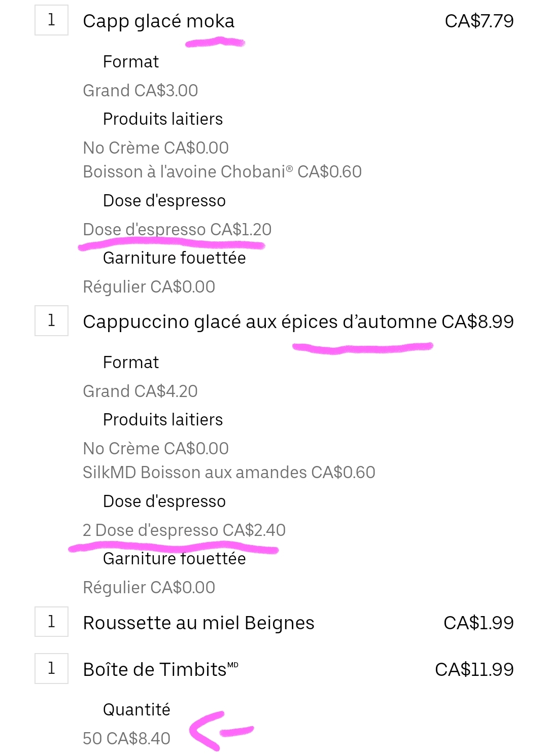Click the 50 CA$8.40 quantity line
Viewport: 548px width, 756px height.
pyautogui.click(x=126, y=738)
